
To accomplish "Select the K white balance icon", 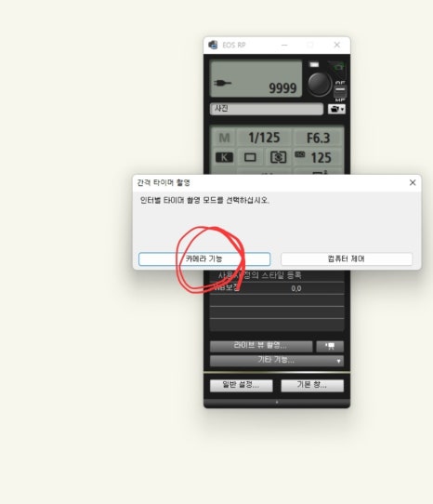I will click(x=224, y=157).
